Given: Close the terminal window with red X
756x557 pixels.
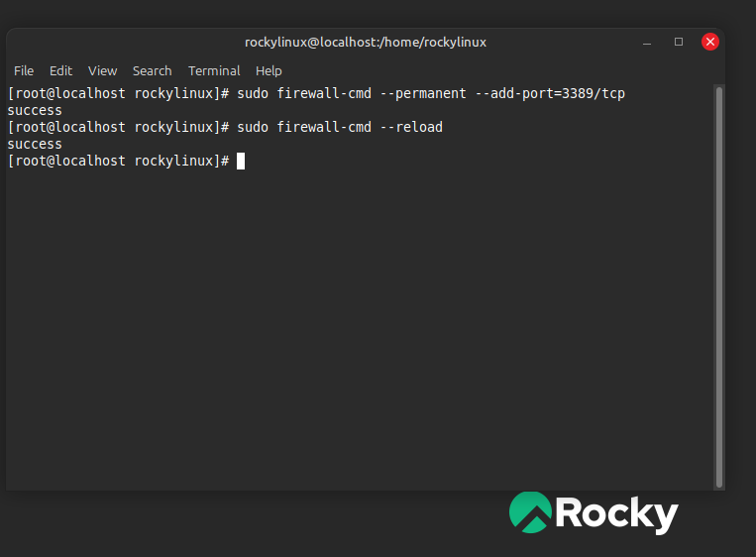Looking at the screenshot, I should point(709,42).
